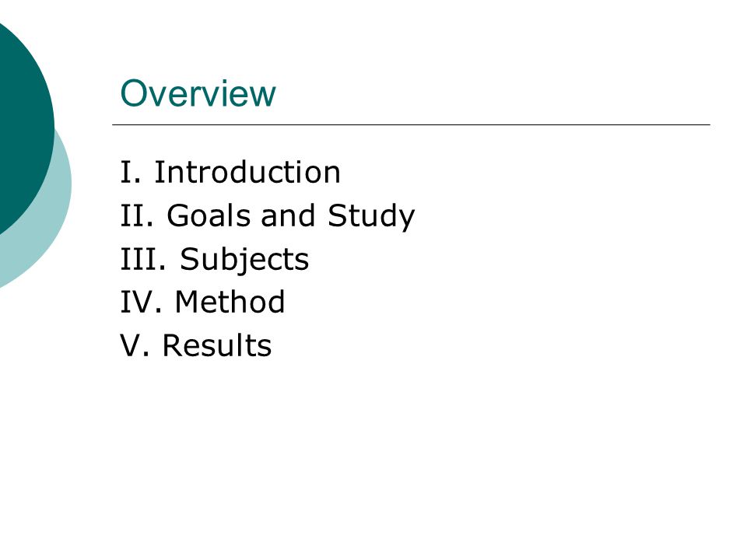Click the letter O in Overview
This screenshot has height=560, width=747.
click(133, 93)
